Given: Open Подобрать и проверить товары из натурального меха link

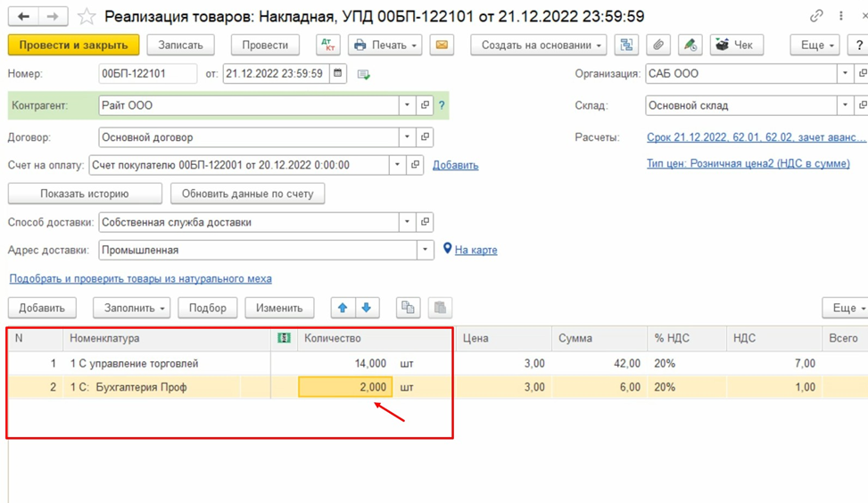Looking at the screenshot, I should point(141,278).
